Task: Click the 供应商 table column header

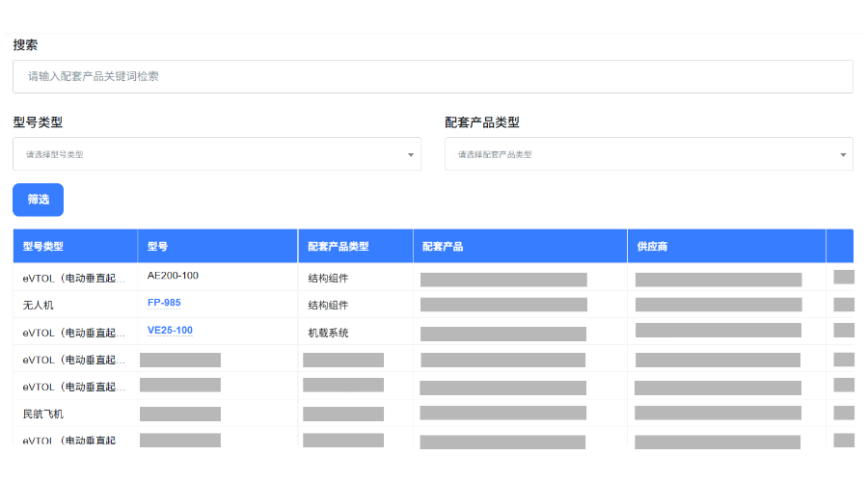Action: 652,247
